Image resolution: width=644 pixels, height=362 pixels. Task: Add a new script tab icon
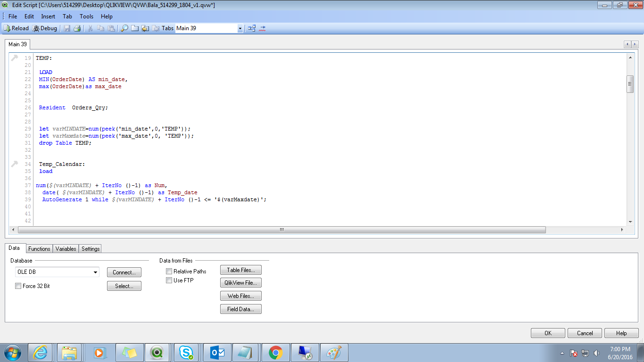(x=135, y=28)
